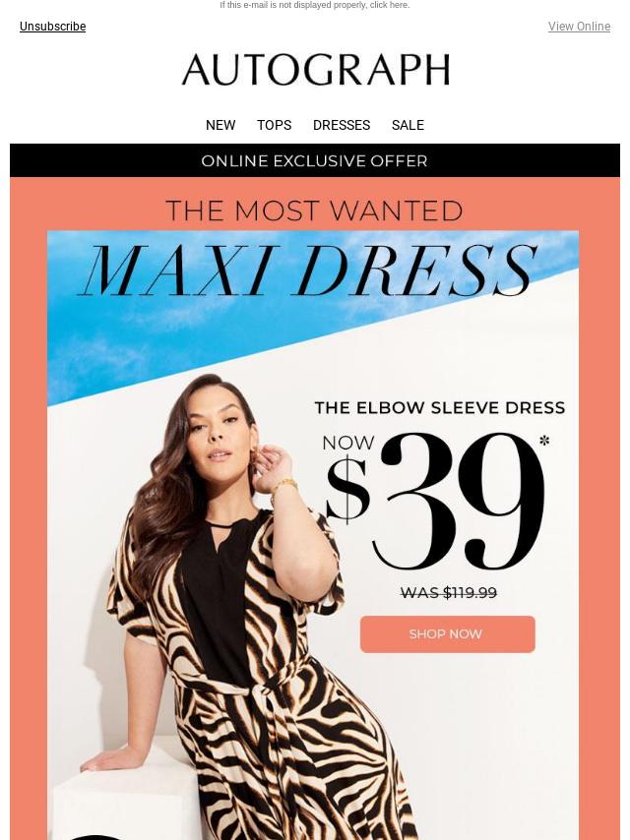Open the SALE navigation link
Viewport: 630px width, 840px height.
click(408, 125)
